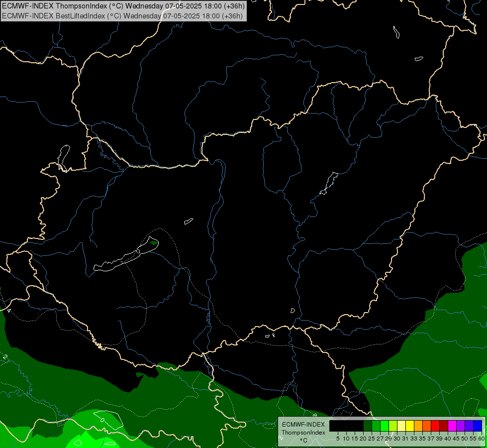Screen dimensions: 487x448
Task: Pick the yellow 31–33 legend swatch
Action: point(410,426)
